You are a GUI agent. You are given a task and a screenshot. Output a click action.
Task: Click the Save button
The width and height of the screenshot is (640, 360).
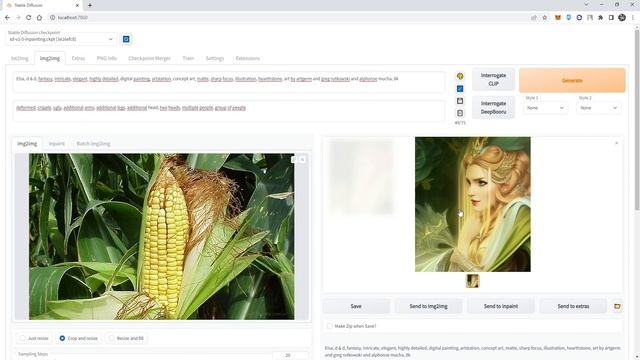point(356,306)
